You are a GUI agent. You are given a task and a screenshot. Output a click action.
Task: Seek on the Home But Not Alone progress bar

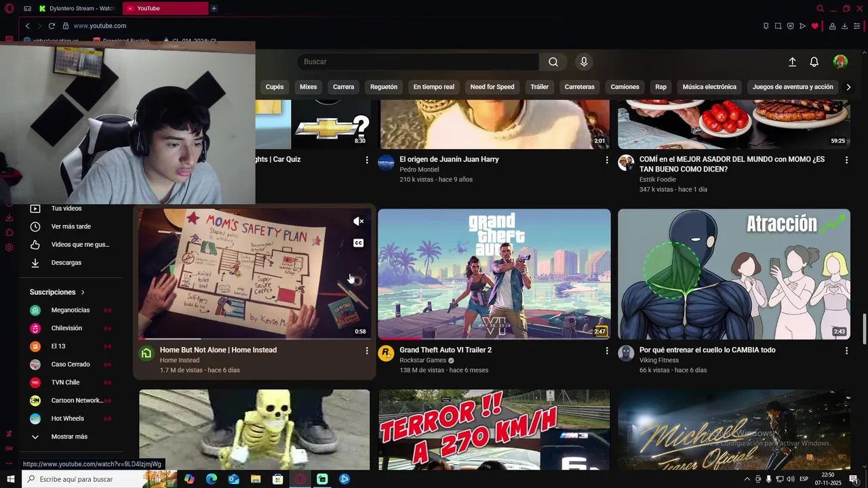[x=254, y=338]
